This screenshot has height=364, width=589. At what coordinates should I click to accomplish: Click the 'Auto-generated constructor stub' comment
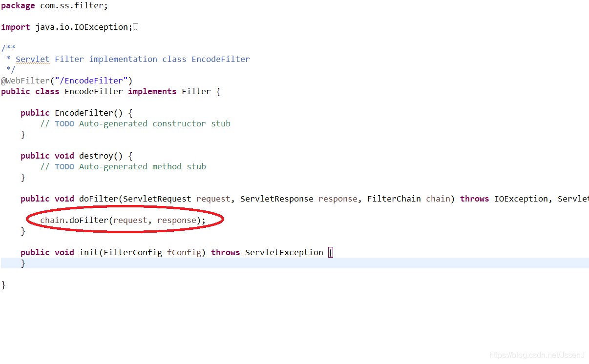click(x=155, y=123)
